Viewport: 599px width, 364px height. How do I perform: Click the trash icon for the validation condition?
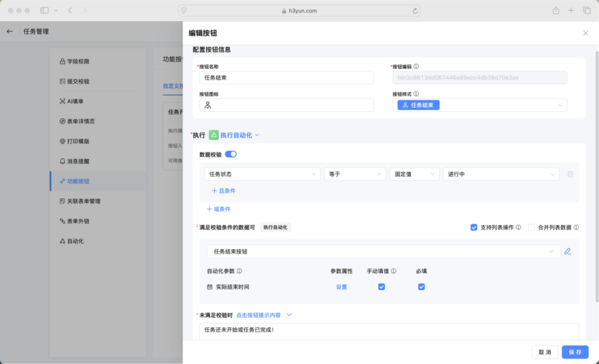tap(570, 174)
